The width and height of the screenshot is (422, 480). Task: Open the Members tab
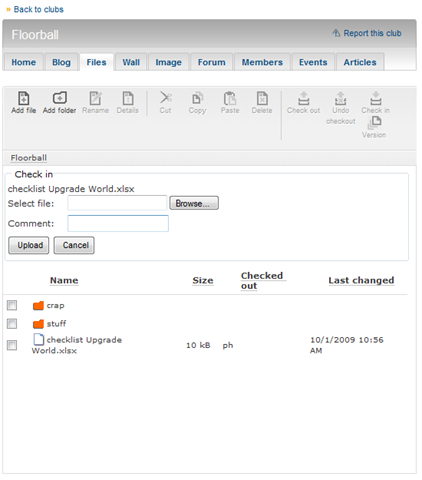(262, 62)
